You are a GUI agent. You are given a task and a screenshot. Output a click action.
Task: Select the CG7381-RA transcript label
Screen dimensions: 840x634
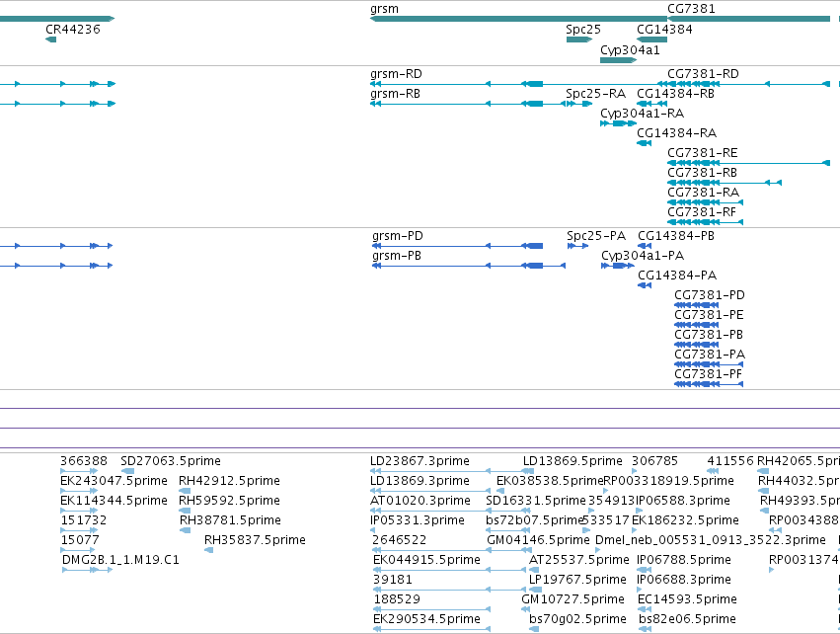point(704,193)
